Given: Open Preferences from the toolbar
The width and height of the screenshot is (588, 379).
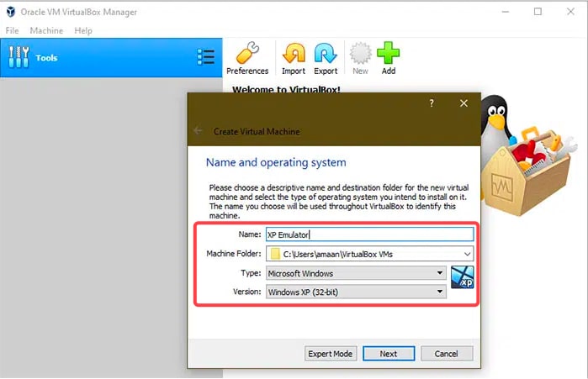Looking at the screenshot, I should [x=247, y=59].
